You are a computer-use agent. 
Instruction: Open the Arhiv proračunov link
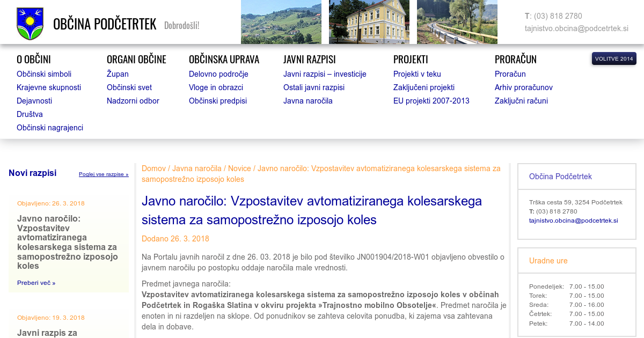pyautogui.click(x=523, y=87)
